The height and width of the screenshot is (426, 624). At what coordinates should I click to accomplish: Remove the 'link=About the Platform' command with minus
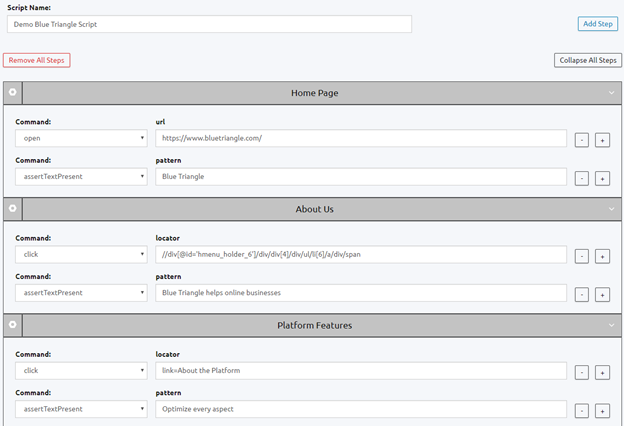582,373
